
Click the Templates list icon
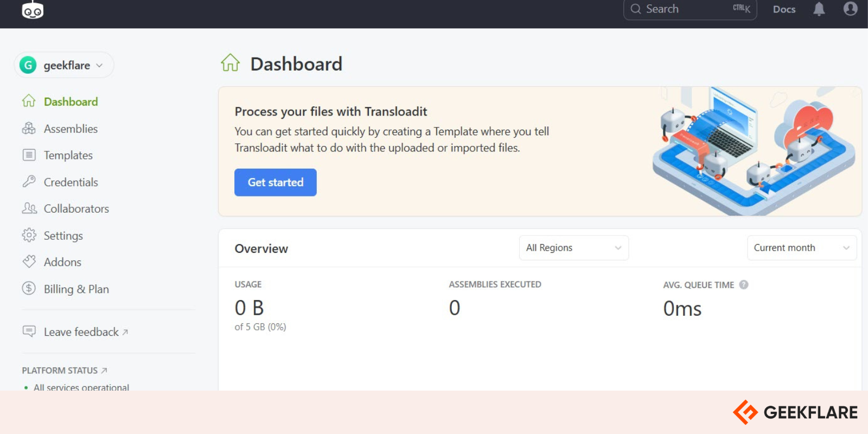click(29, 155)
